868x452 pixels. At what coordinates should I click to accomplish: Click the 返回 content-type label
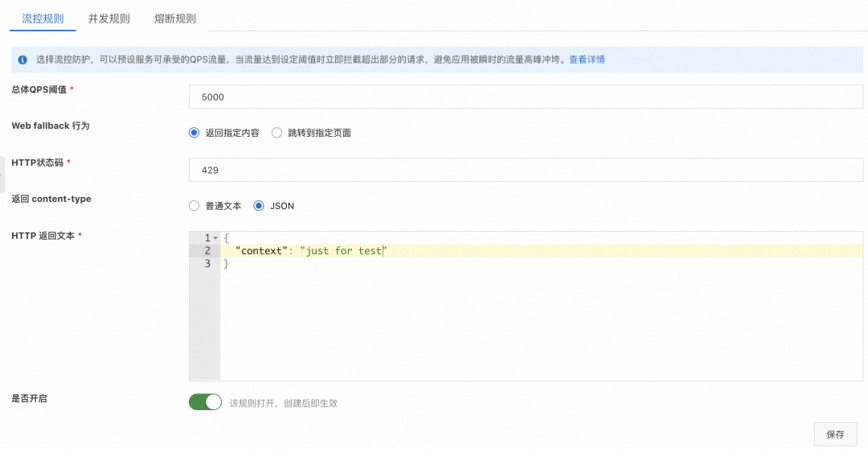click(51, 199)
